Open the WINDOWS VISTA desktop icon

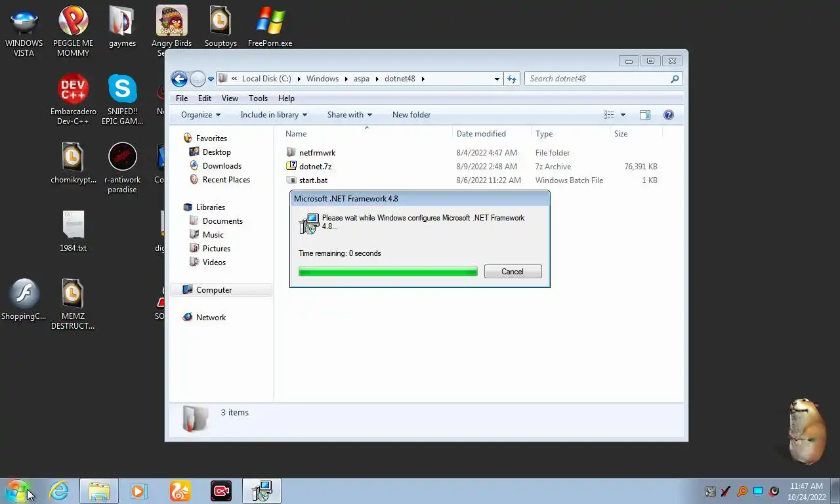pyautogui.click(x=24, y=31)
